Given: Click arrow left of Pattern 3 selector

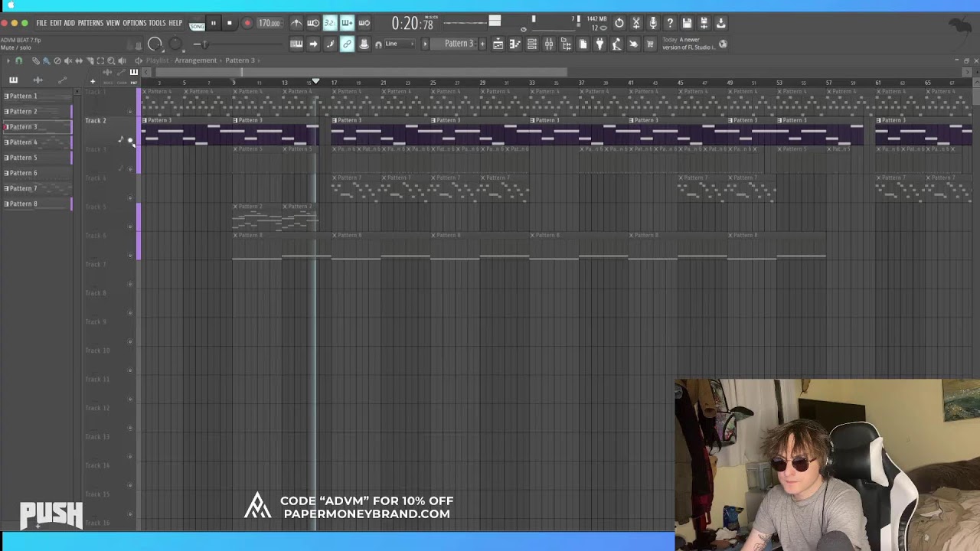Looking at the screenshot, I should tap(426, 44).
